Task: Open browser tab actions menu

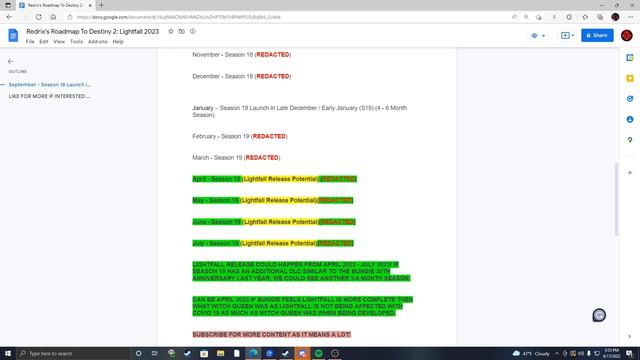Action: [8, 5]
